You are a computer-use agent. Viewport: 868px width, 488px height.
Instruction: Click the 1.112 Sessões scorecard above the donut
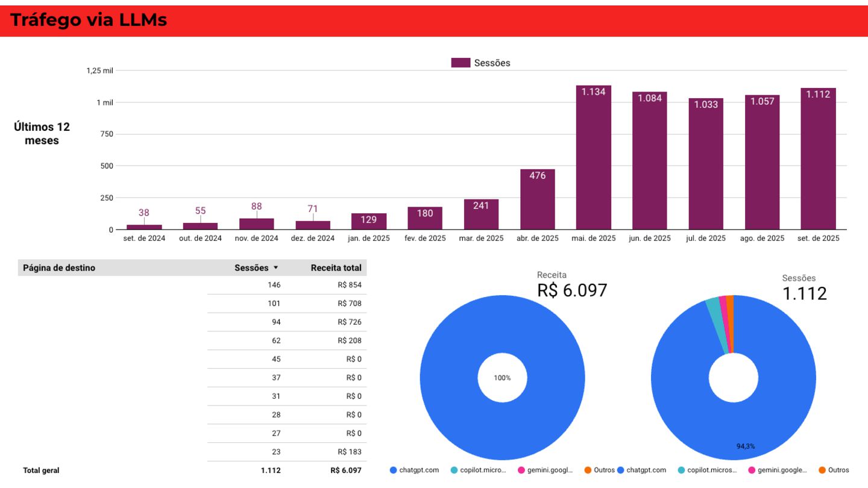pos(805,293)
